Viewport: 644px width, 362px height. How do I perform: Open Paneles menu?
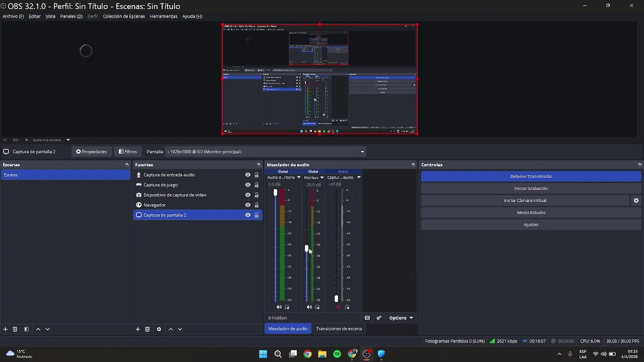[71, 17]
